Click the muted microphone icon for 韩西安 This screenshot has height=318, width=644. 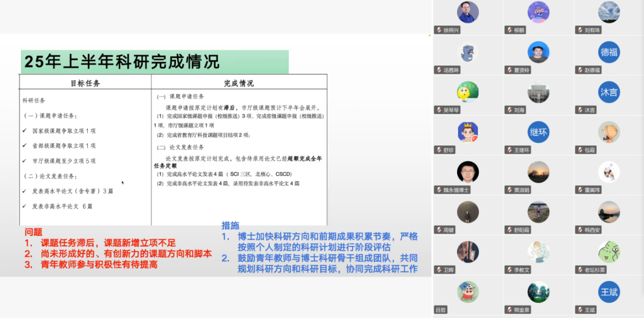(x=579, y=230)
